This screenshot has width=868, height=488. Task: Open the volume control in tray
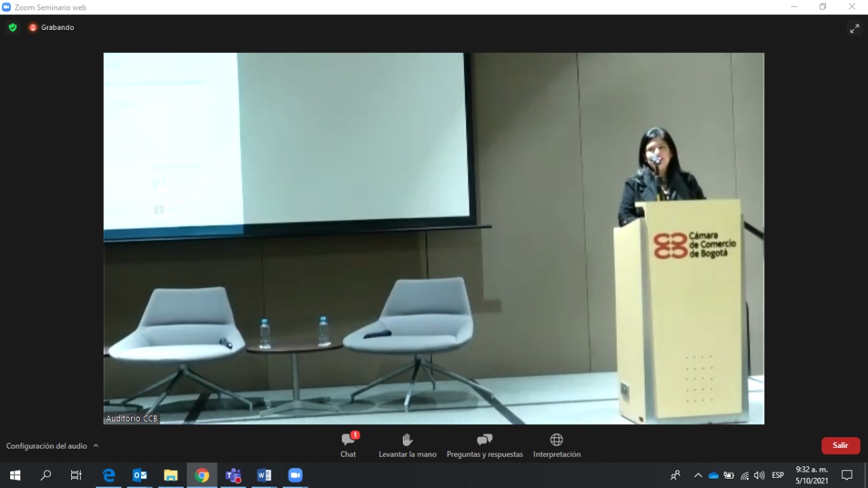[759, 475]
